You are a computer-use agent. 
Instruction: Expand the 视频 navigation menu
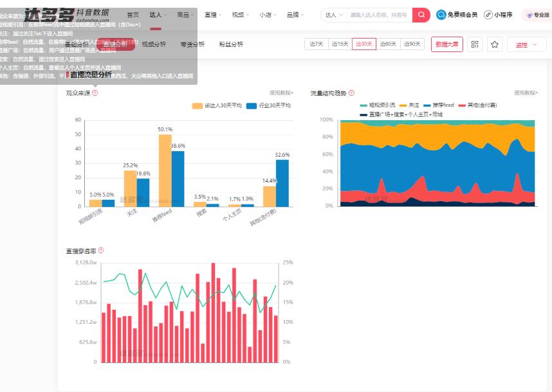(x=237, y=14)
